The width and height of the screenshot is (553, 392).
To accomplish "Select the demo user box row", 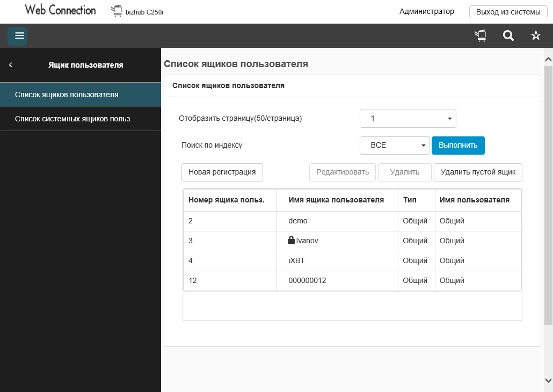I will pos(298,221).
